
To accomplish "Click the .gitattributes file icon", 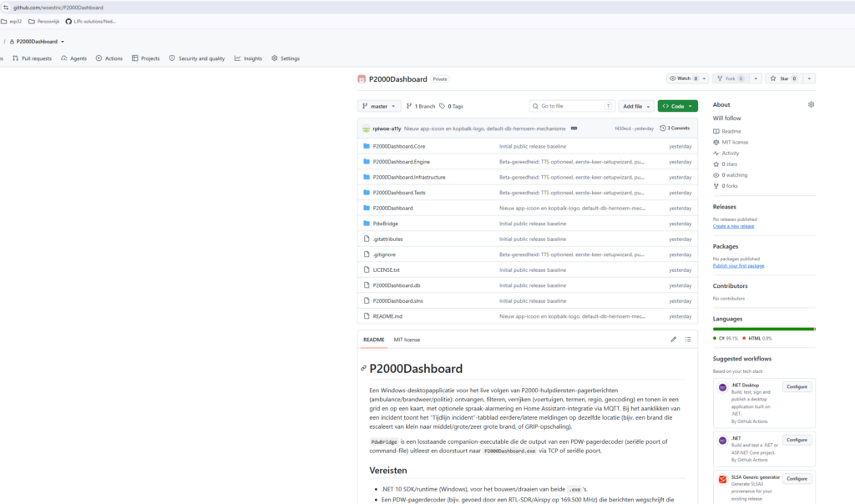I will pyautogui.click(x=367, y=239).
